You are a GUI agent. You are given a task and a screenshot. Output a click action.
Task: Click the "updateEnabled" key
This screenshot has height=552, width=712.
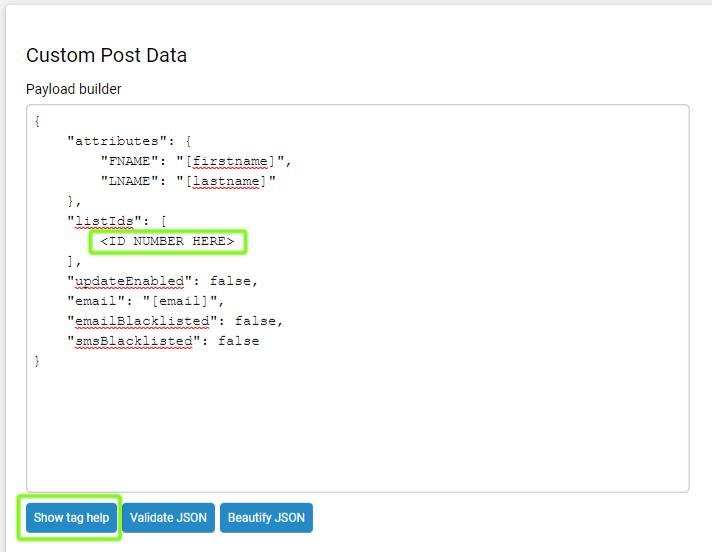(x=129, y=281)
